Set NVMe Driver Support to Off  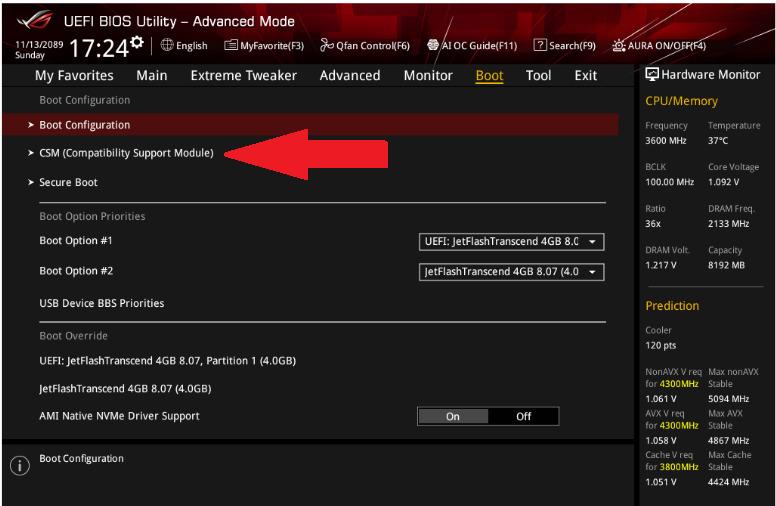(524, 416)
